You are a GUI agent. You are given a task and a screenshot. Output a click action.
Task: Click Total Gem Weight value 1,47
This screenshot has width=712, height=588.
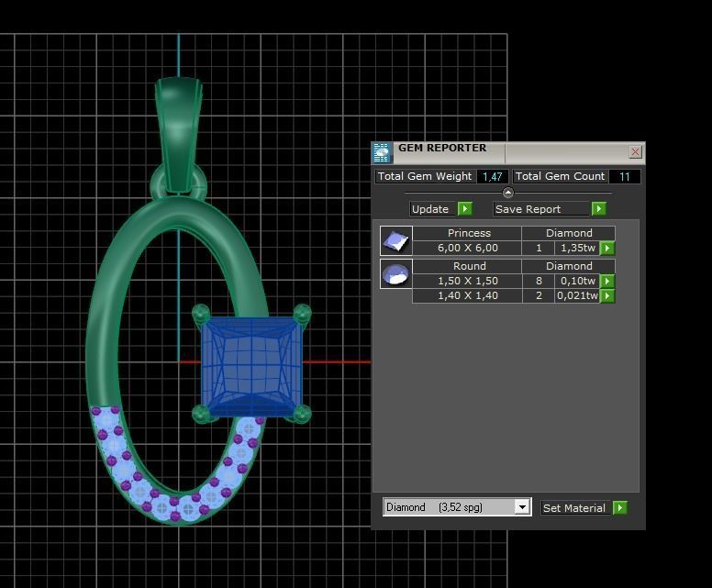pos(492,177)
